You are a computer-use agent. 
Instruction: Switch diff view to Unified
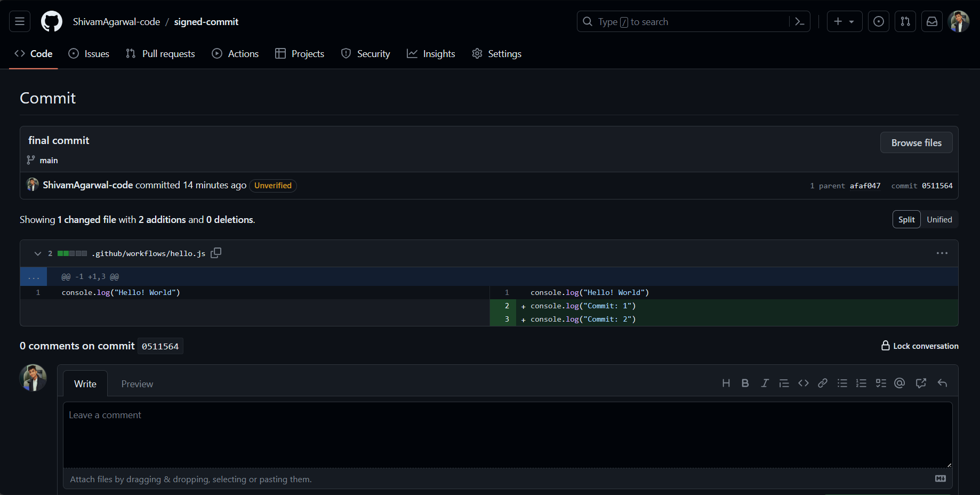pos(939,219)
